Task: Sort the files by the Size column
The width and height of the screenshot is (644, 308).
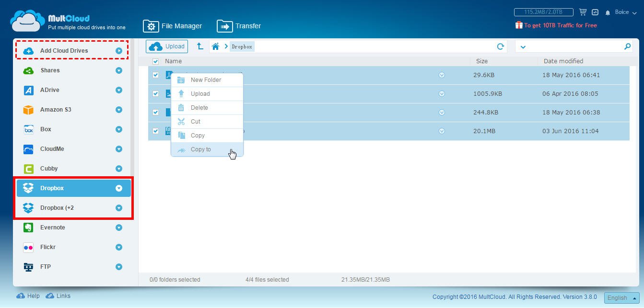Action: click(482, 61)
